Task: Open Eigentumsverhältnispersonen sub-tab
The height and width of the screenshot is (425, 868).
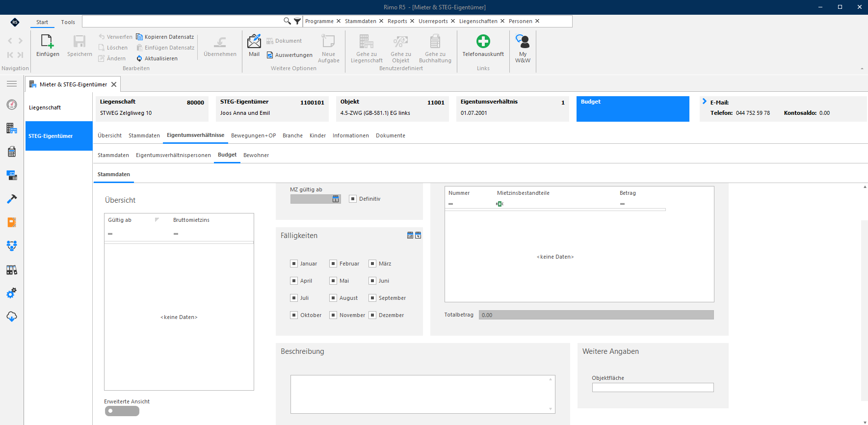Action: pyautogui.click(x=173, y=155)
